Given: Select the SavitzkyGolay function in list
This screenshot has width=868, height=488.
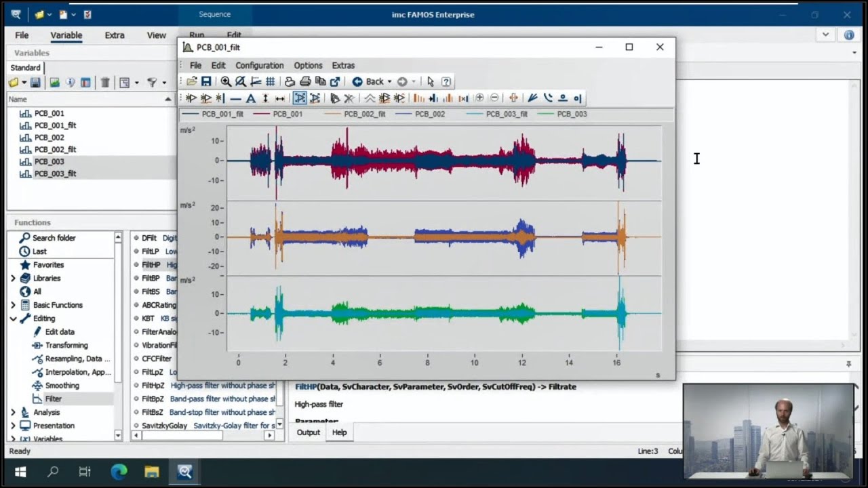Looking at the screenshot, I should click(x=164, y=426).
